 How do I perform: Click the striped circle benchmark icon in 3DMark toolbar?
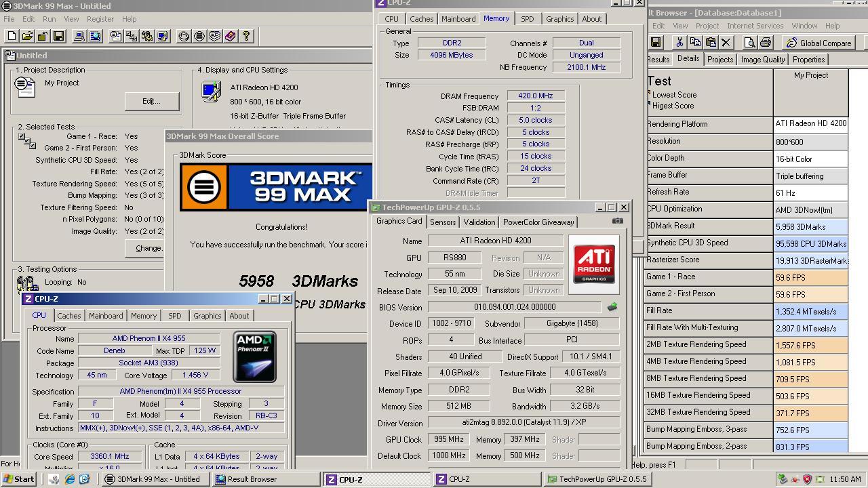click(x=199, y=36)
